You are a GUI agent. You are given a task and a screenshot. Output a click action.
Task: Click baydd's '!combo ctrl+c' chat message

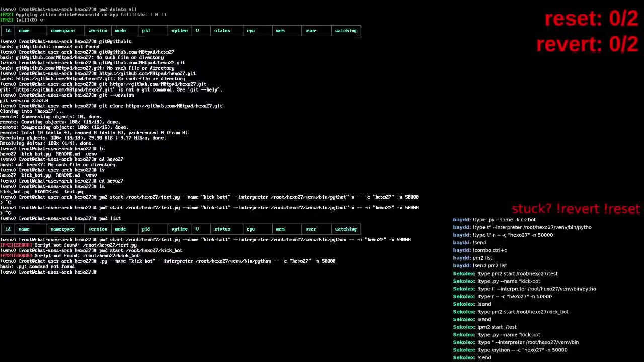tap(479, 250)
